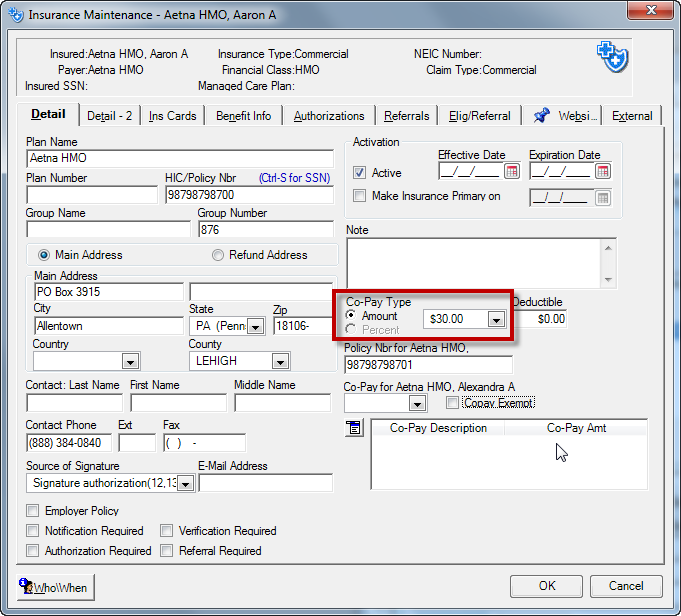
Task: Open the Make Insurance Primary calendar picker
Action: pyautogui.click(x=603, y=199)
